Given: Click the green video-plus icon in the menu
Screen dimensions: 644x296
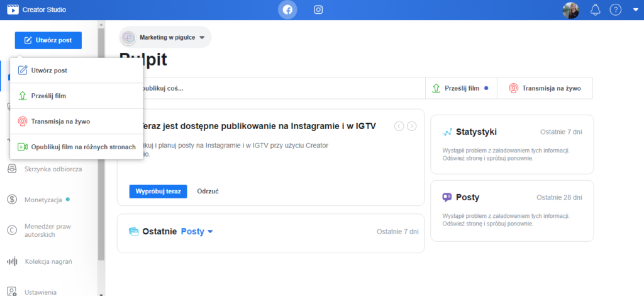Looking at the screenshot, I should [23, 147].
